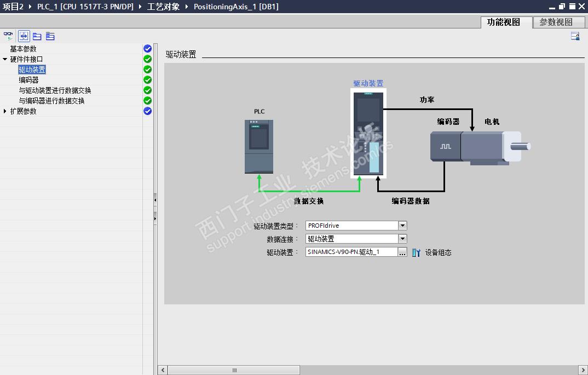The height and width of the screenshot is (375, 588).
Task: Select 与编码器进行数据交换 tree item
Action: pos(51,101)
